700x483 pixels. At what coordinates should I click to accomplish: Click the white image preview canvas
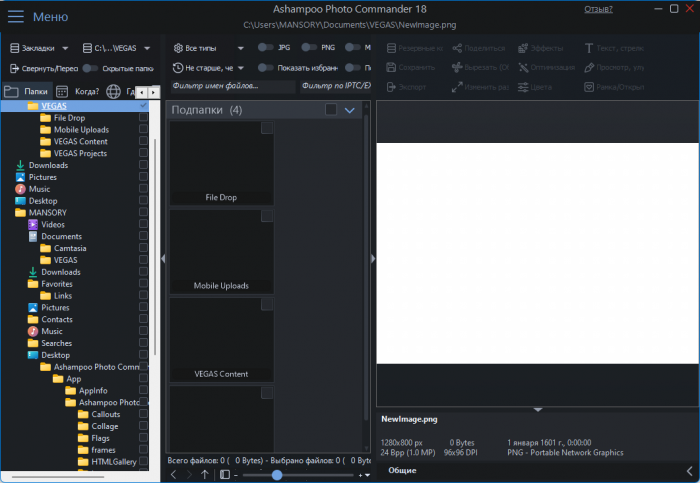click(x=538, y=253)
